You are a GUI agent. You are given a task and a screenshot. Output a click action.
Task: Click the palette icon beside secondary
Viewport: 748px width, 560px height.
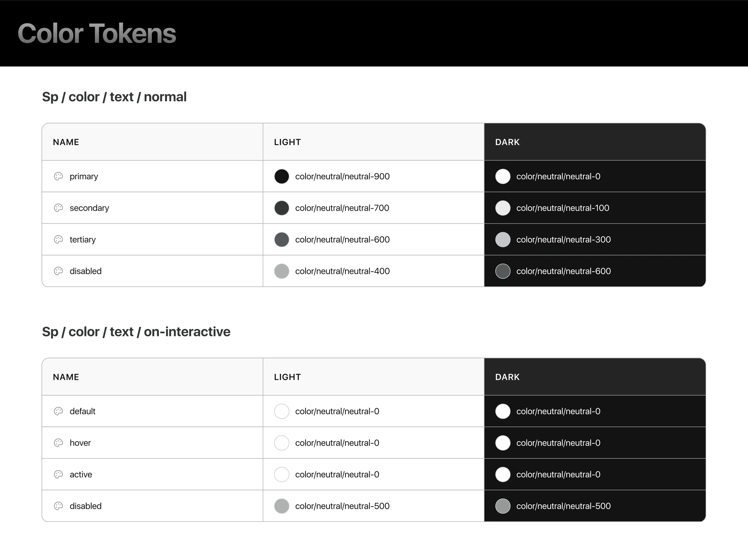coord(59,208)
